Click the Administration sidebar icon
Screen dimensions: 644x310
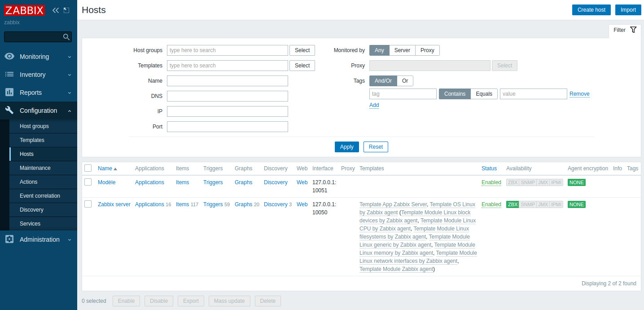tap(9, 239)
